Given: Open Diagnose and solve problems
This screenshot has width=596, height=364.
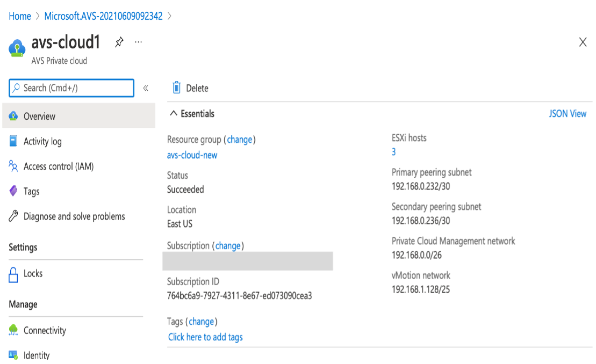Looking at the screenshot, I should pyautogui.click(x=74, y=216).
